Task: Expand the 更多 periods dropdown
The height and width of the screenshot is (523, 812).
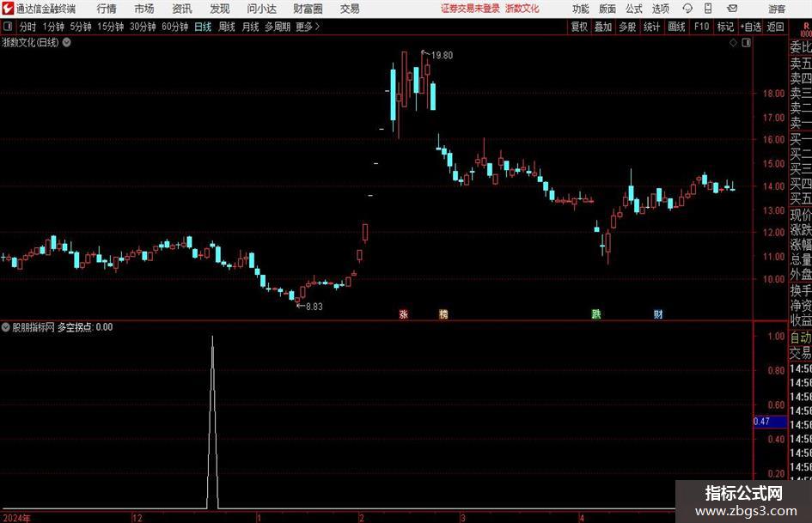Action: point(308,27)
